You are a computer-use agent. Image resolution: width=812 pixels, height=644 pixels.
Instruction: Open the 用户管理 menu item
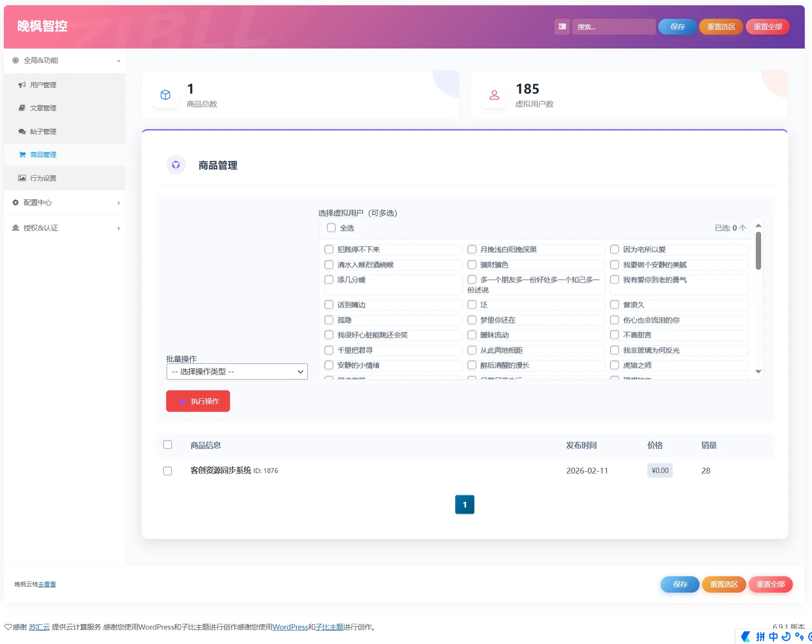[43, 85]
